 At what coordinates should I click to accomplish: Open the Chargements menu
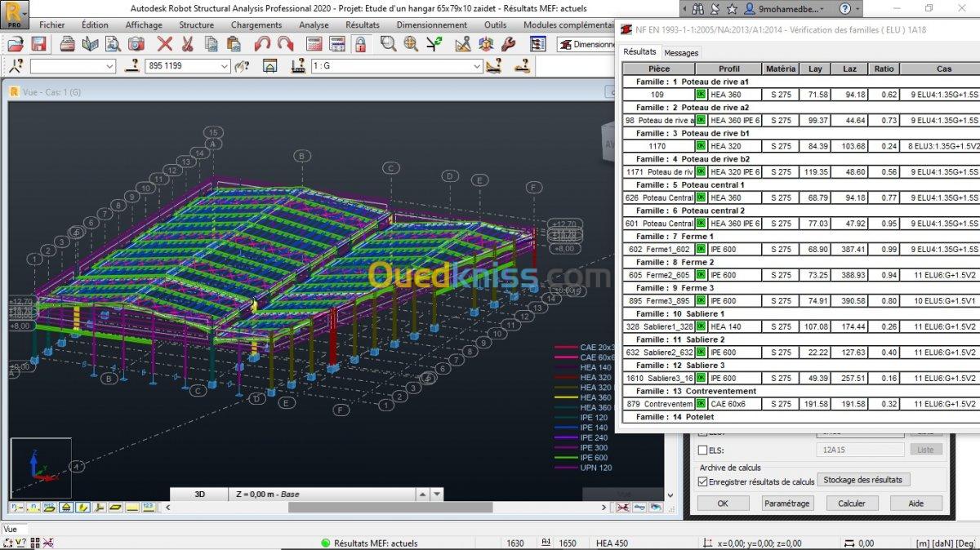click(x=256, y=25)
